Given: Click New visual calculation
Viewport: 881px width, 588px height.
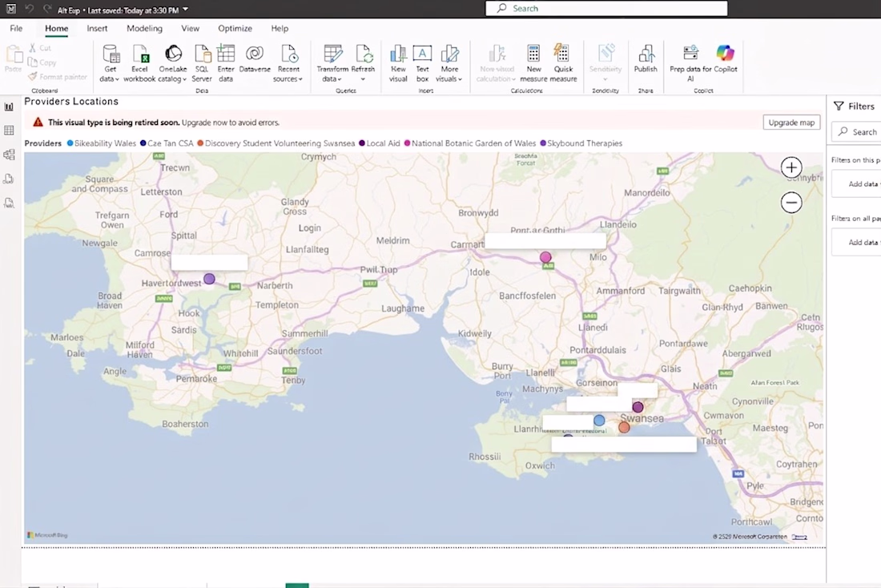Looking at the screenshot, I should point(496,63).
